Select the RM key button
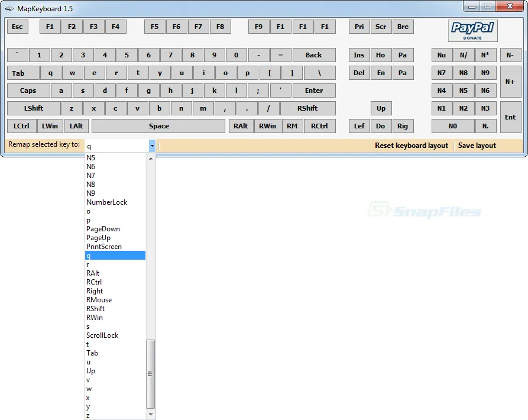The width and height of the screenshot is (528, 420). pos(292,126)
